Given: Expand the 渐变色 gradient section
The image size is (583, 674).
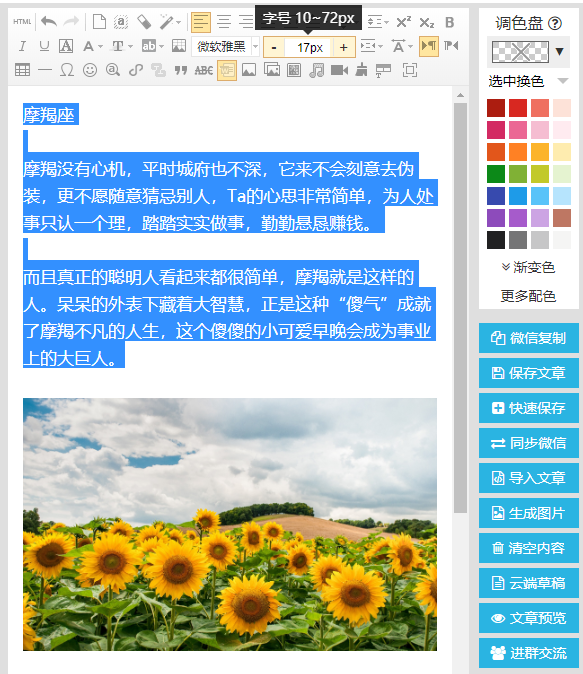Looking at the screenshot, I should pos(528,267).
